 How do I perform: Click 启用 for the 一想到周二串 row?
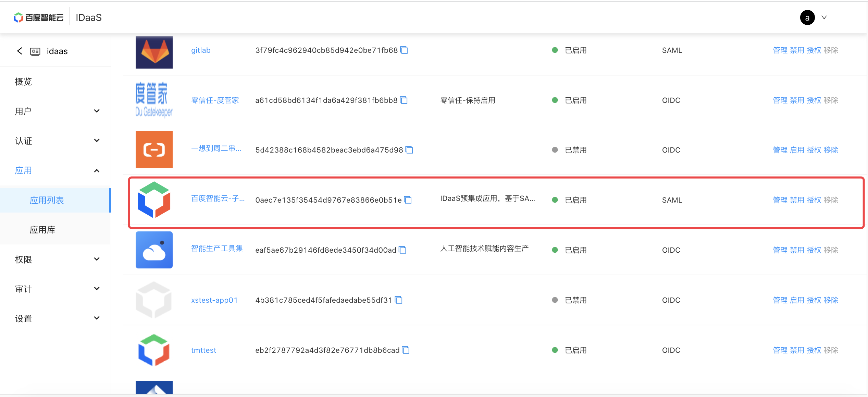coord(797,150)
